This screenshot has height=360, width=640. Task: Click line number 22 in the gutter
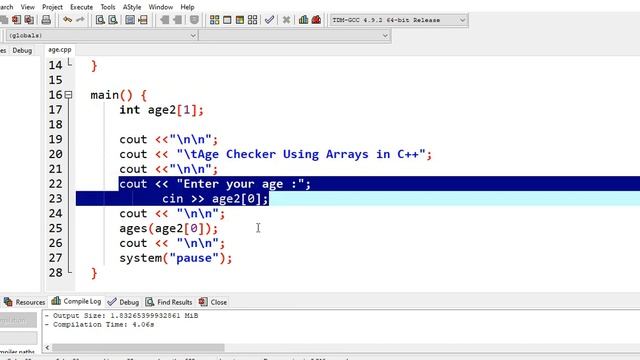(56, 184)
